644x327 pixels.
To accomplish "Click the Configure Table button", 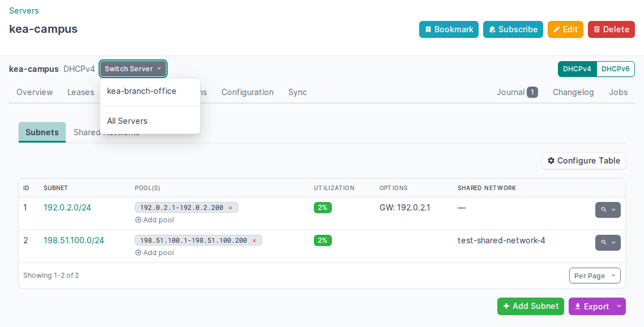I will [x=583, y=161].
